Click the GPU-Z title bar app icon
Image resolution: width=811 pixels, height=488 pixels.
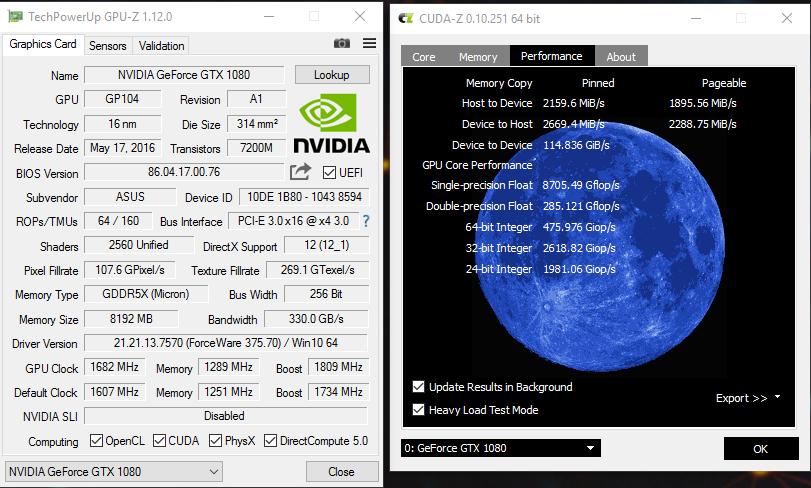point(16,17)
